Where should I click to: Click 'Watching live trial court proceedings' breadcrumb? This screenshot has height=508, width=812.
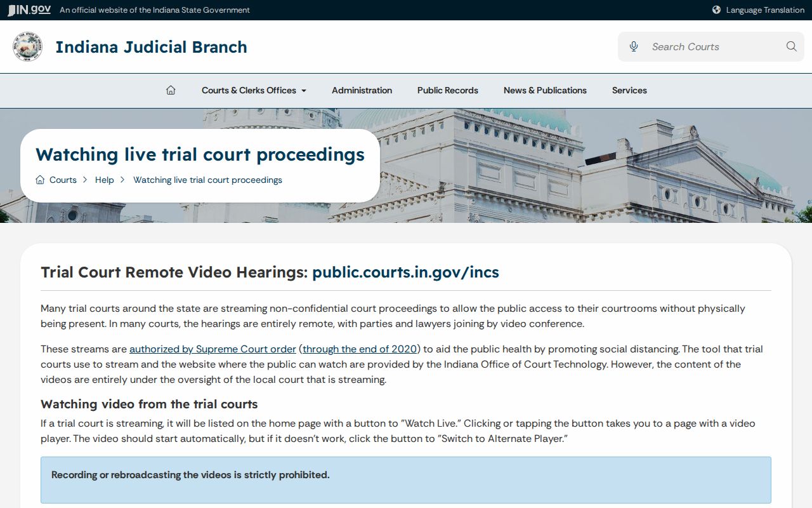207,180
